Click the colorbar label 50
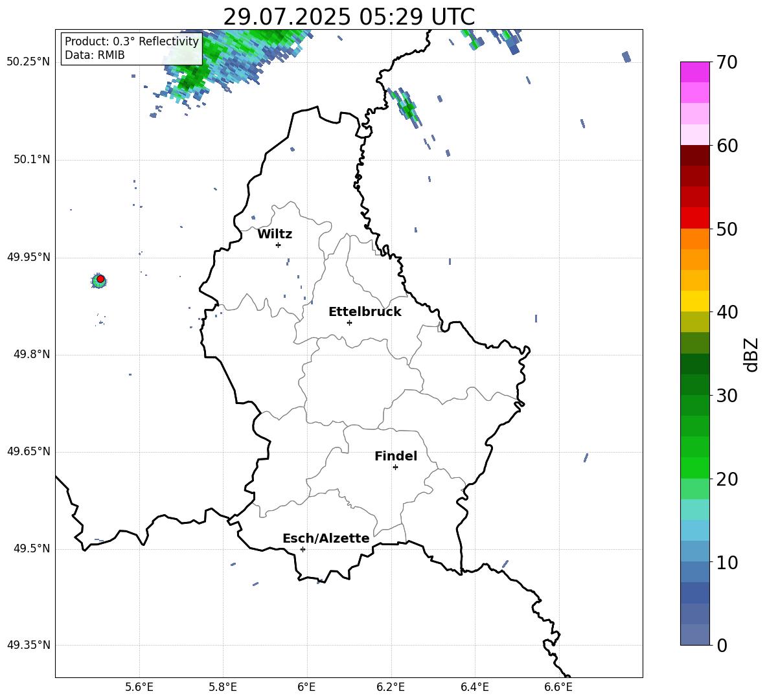Image resolution: width=767 pixels, height=700 pixels. 726,229
